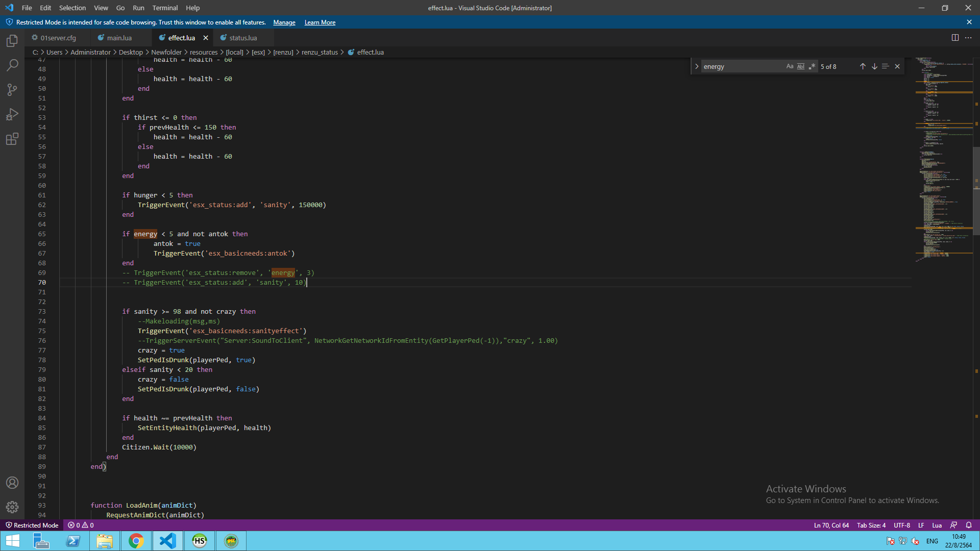Toggle Match Whole Word in find widget
The image size is (980, 551).
click(x=801, y=66)
